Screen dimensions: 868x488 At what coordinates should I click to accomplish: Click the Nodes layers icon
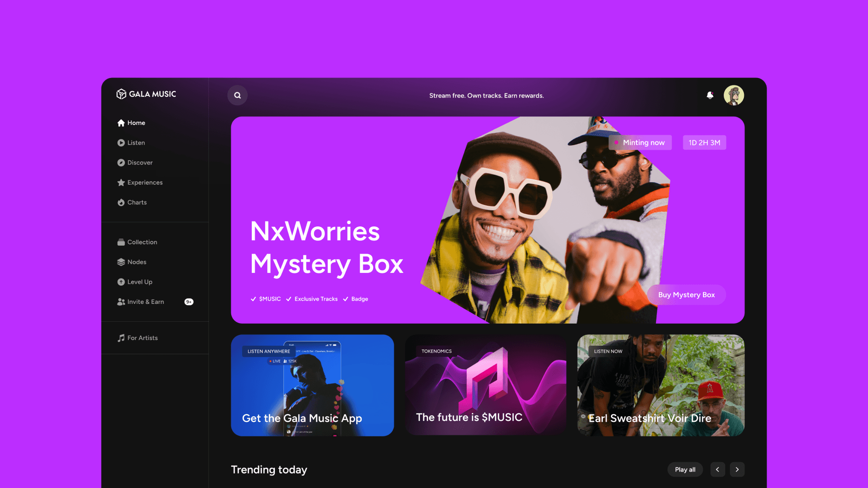(x=121, y=262)
